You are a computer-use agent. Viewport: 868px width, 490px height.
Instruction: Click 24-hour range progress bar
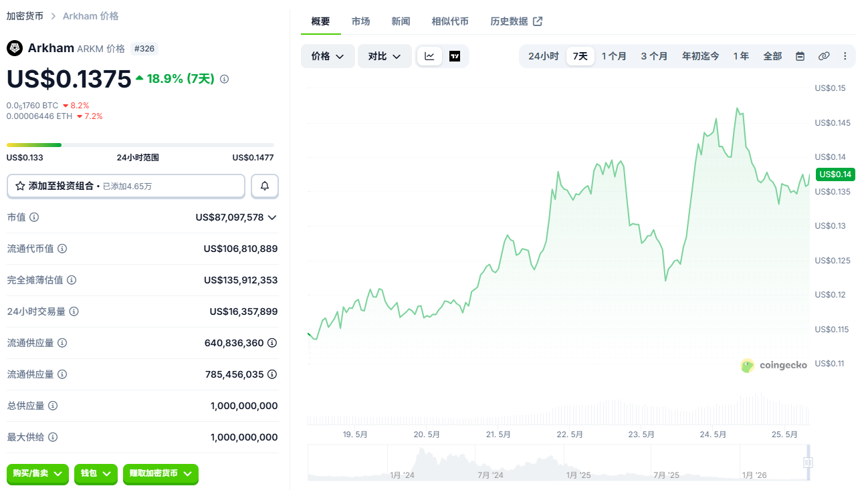(x=140, y=144)
